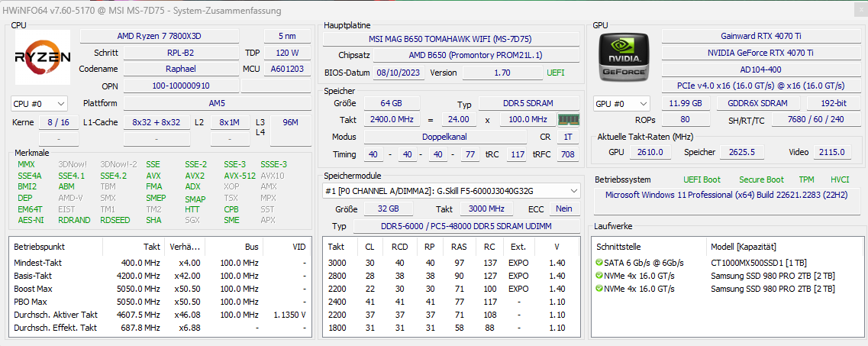Click the AES-NI feature label
The image size is (868, 346).
click(x=31, y=220)
